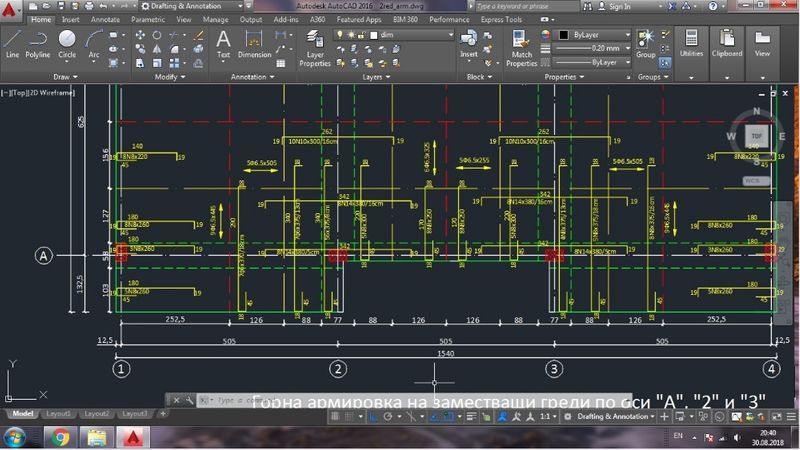Open the Manage ribbon tab
800x450 pixels.
(x=215, y=19)
